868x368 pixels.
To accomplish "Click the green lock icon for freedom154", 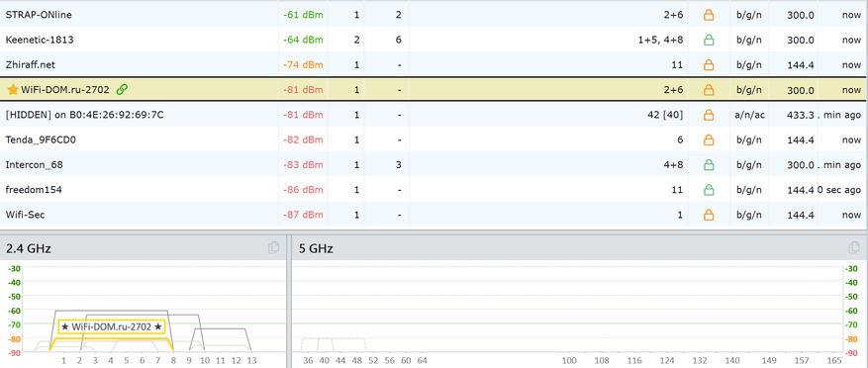I will [x=709, y=190].
